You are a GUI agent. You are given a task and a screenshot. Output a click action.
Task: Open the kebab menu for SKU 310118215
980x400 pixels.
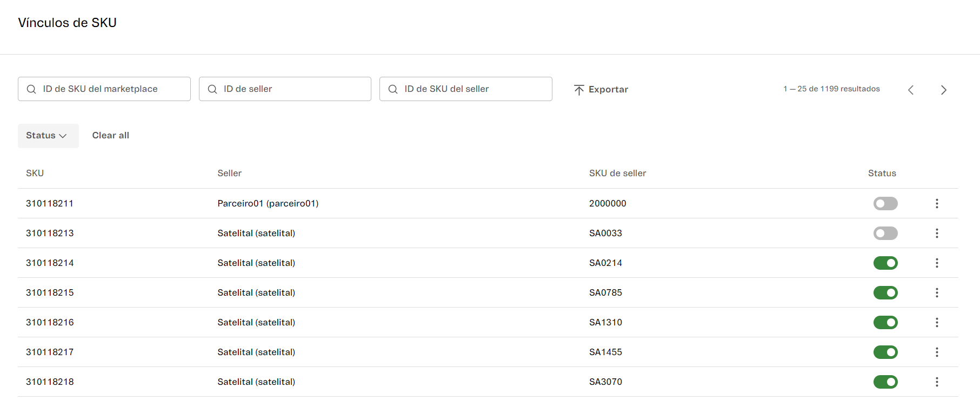(x=937, y=292)
